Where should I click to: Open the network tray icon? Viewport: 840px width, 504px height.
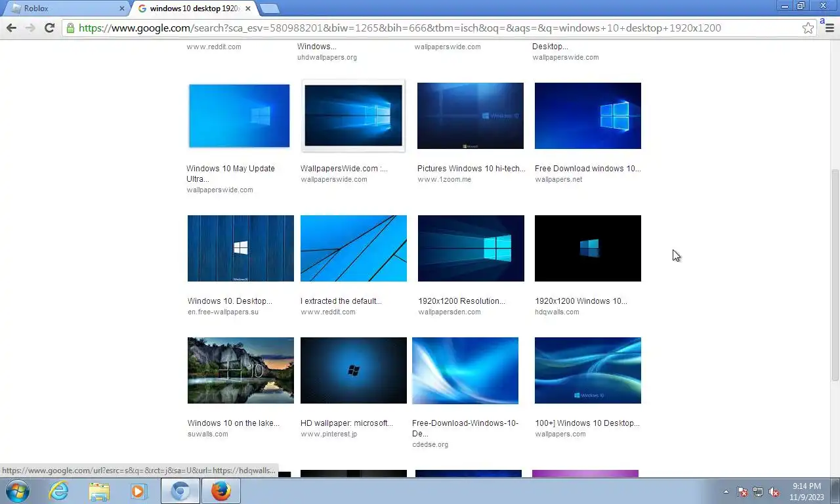click(758, 492)
